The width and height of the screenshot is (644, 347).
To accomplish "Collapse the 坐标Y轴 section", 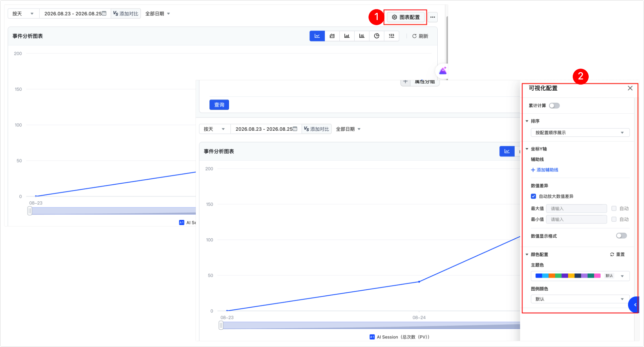I will 527,149.
